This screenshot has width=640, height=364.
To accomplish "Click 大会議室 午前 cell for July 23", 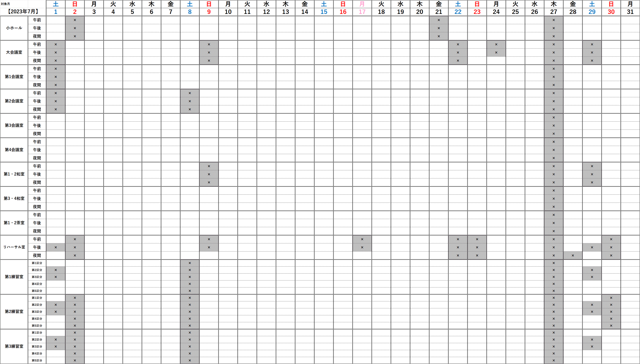I will click(476, 44).
